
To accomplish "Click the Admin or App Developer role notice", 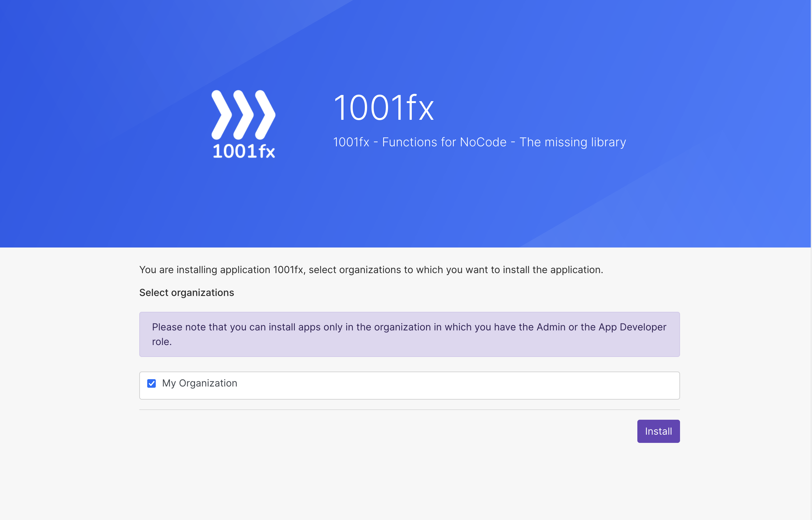I will click(409, 334).
